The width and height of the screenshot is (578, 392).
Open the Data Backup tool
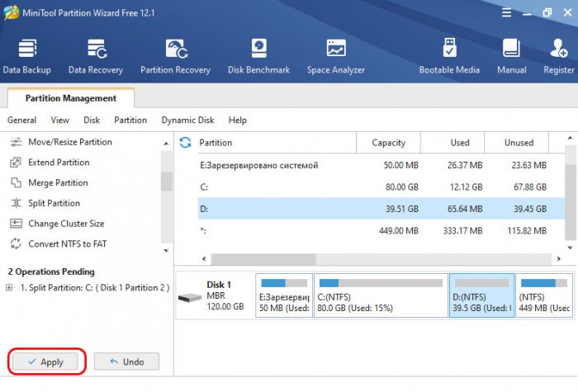click(x=27, y=56)
